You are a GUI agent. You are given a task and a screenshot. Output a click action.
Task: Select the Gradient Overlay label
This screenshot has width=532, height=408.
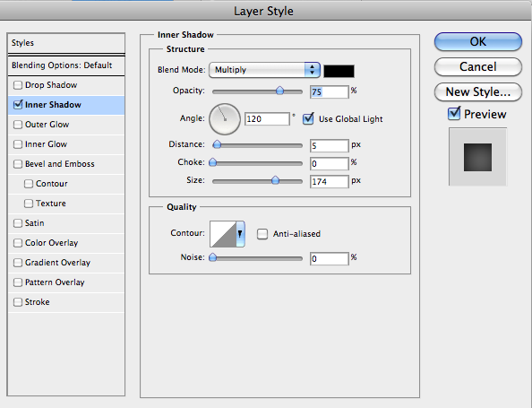point(57,263)
